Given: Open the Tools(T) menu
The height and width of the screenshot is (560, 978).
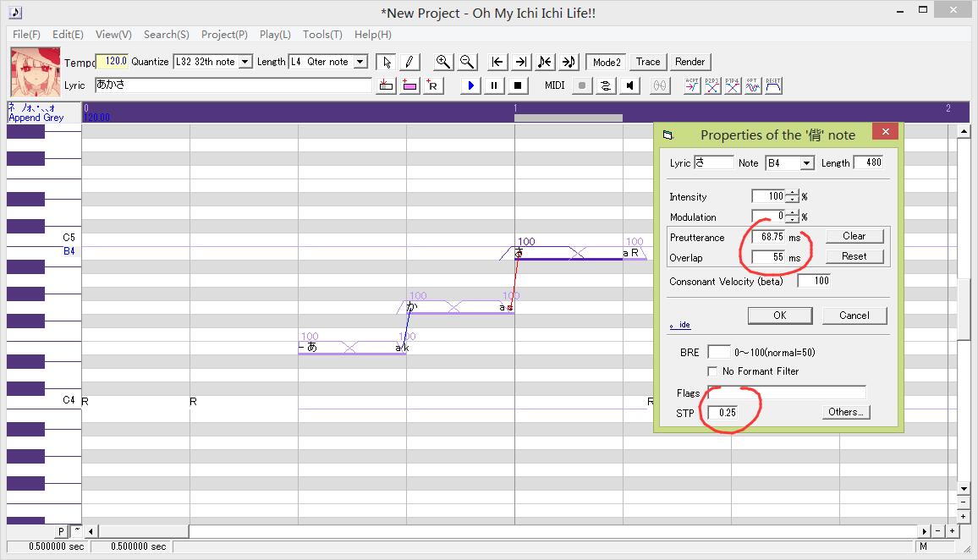Looking at the screenshot, I should click(x=322, y=35).
